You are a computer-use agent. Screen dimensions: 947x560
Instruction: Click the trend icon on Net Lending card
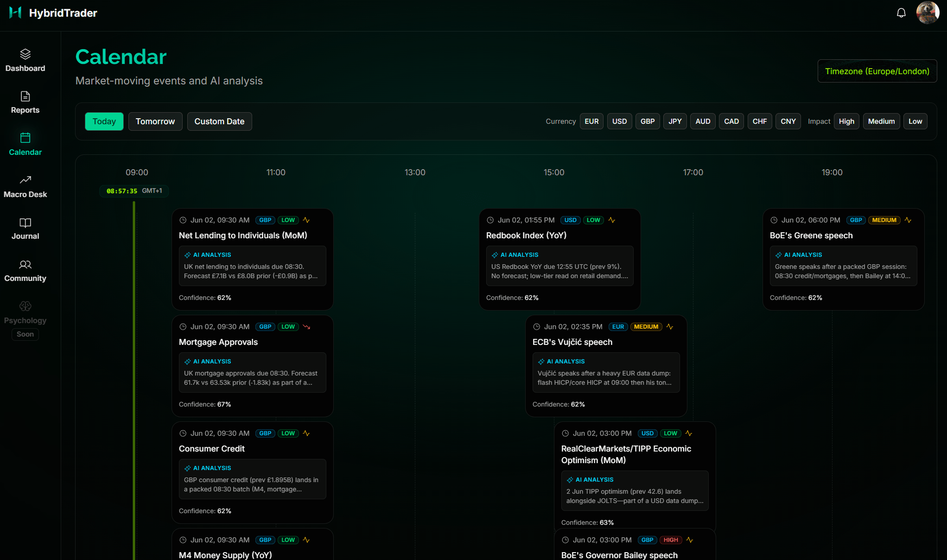[x=306, y=220]
